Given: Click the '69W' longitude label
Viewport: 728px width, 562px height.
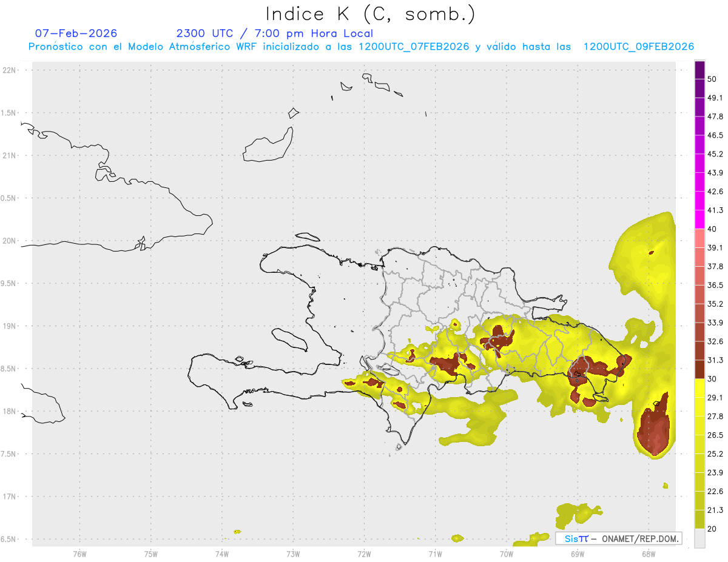Looking at the screenshot, I should coord(578,553).
